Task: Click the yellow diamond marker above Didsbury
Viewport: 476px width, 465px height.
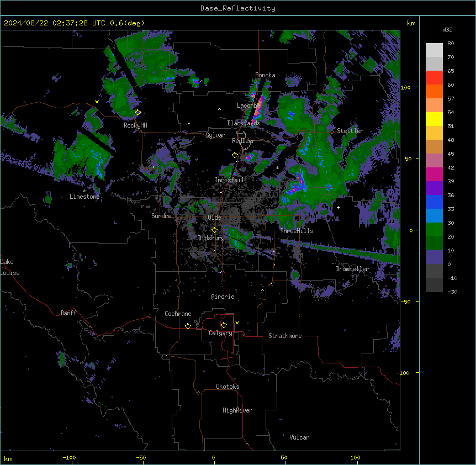Action: tap(215, 230)
